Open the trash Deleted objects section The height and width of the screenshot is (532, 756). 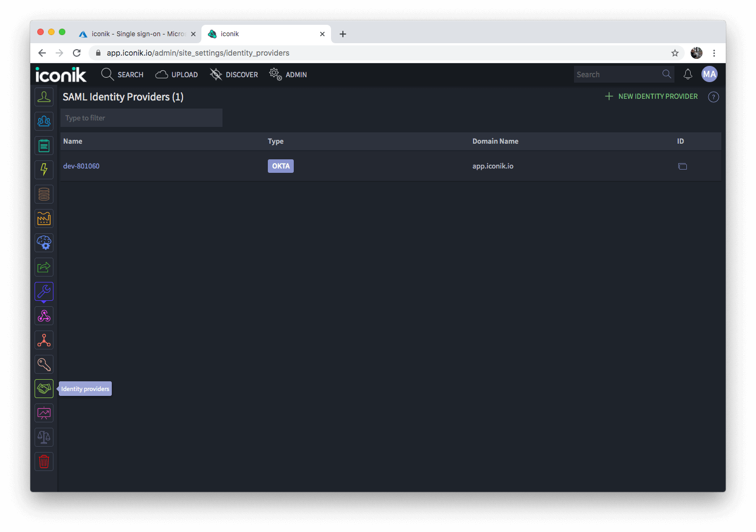pyautogui.click(x=44, y=461)
